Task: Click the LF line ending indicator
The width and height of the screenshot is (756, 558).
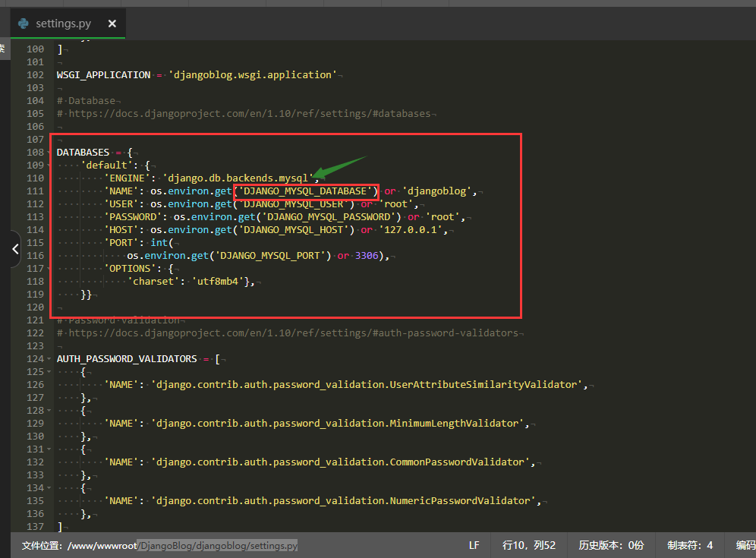Action: coord(474,545)
